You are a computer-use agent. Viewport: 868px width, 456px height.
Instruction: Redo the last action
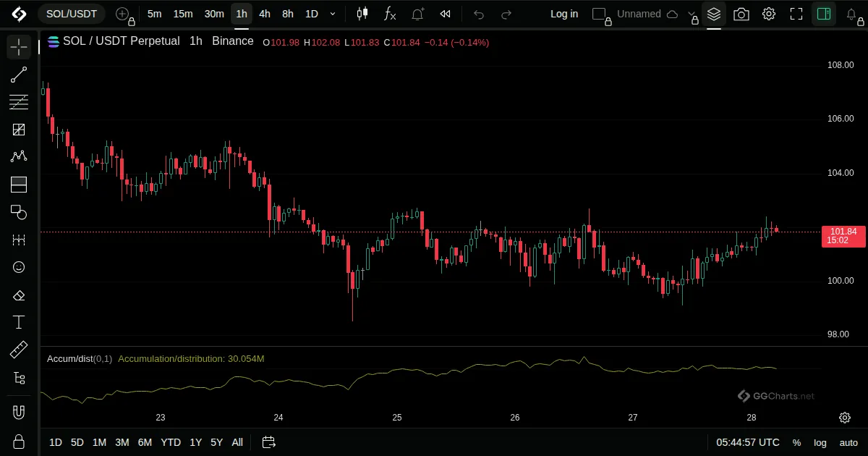506,14
